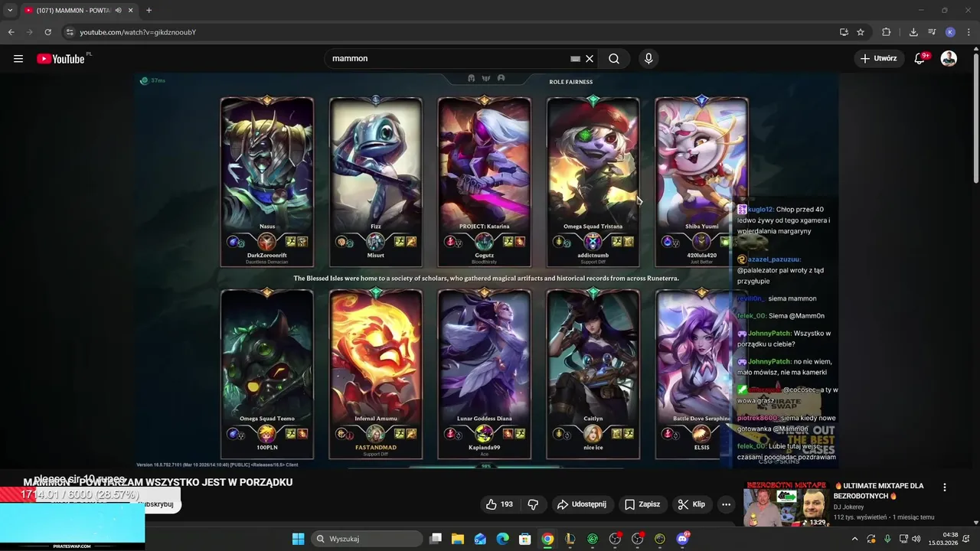The height and width of the screenshot is (551, 980).
Task: Click the browser address bar URL
Action: pos(138,32)
